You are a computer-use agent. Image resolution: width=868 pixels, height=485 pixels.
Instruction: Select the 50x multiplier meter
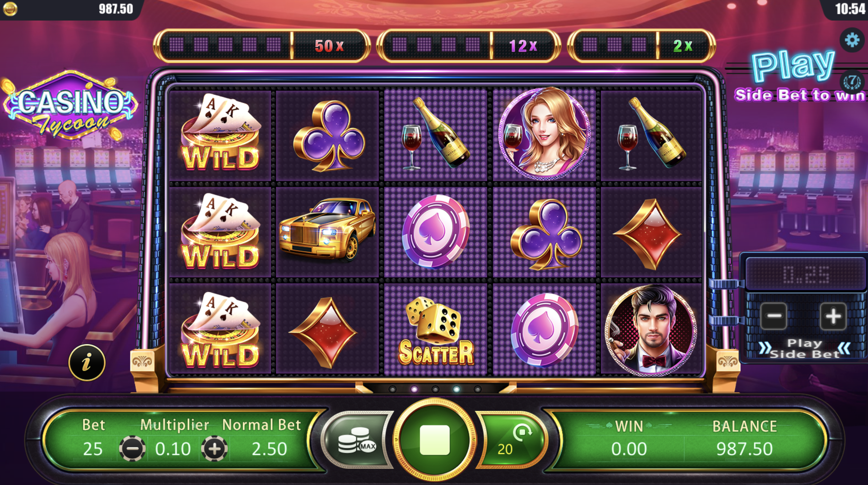262,45
